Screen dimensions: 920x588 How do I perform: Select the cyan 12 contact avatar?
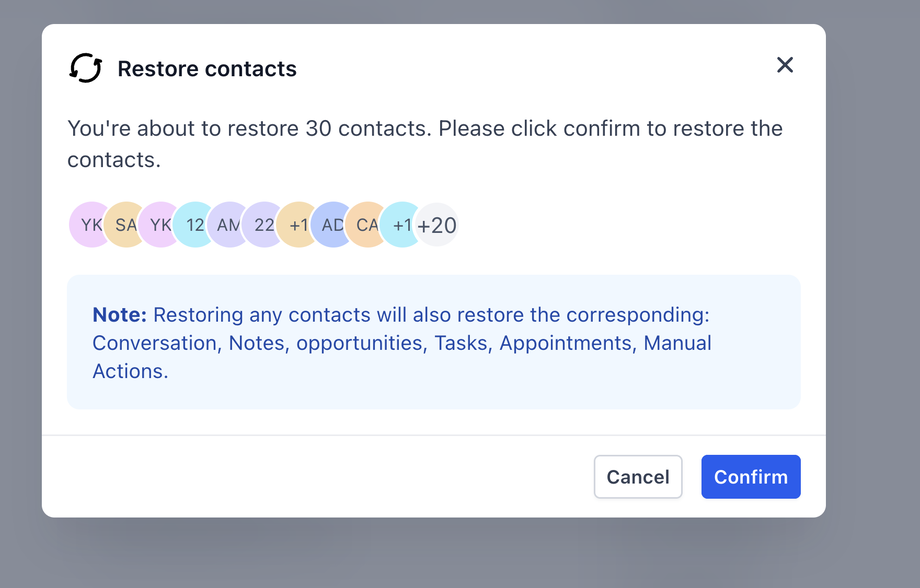click(x=194, y=225)
